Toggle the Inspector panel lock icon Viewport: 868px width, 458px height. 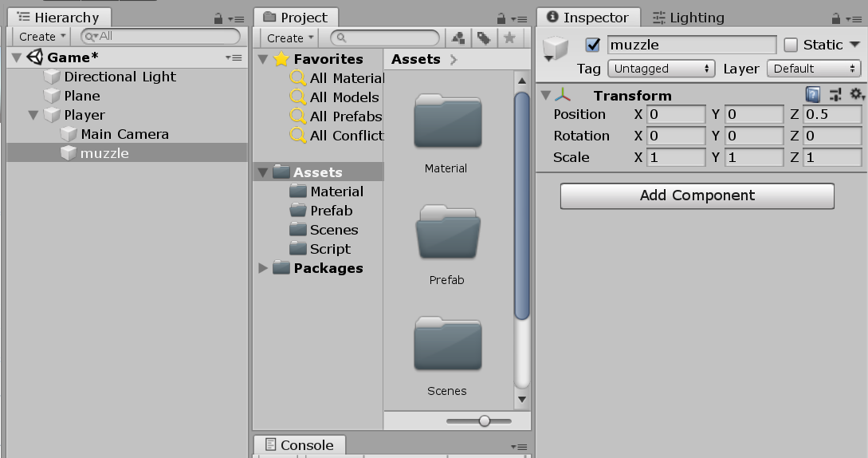tap(835, 19)
